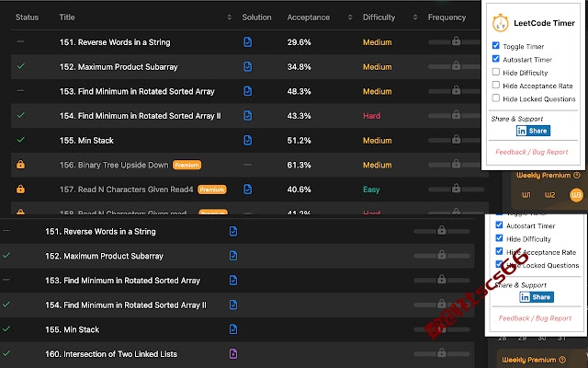The image size is (588, 368).
Task: Uncheck Autostart Timer in upper popup
Action: [496, 59]
